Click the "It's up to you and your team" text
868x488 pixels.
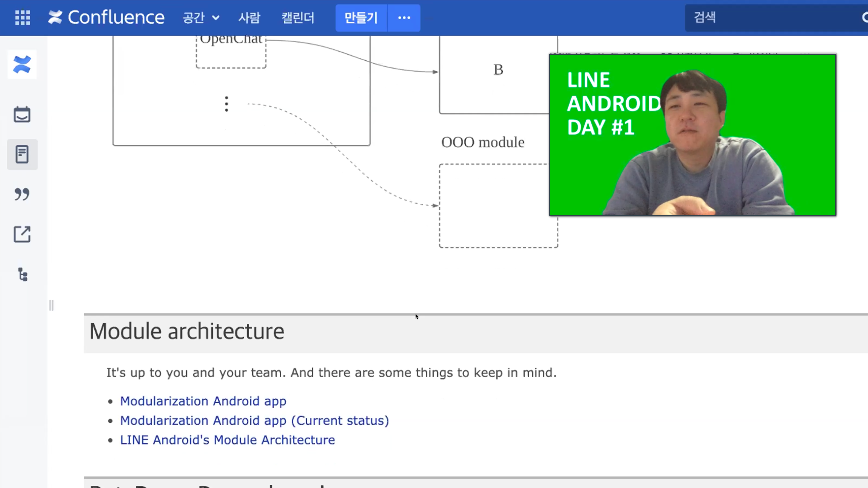[x=331, y=373]
